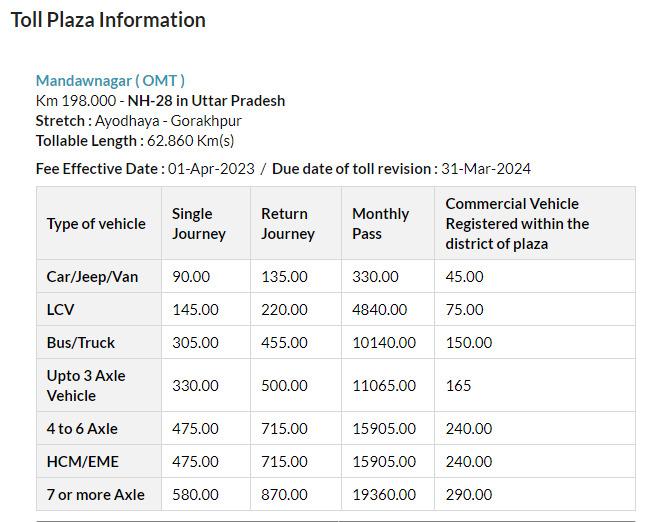Click the Car/Jeep/Van single journey fee 90.00
Image resolution: width=658 pixels, height=522 pixels.
point(191,276)
